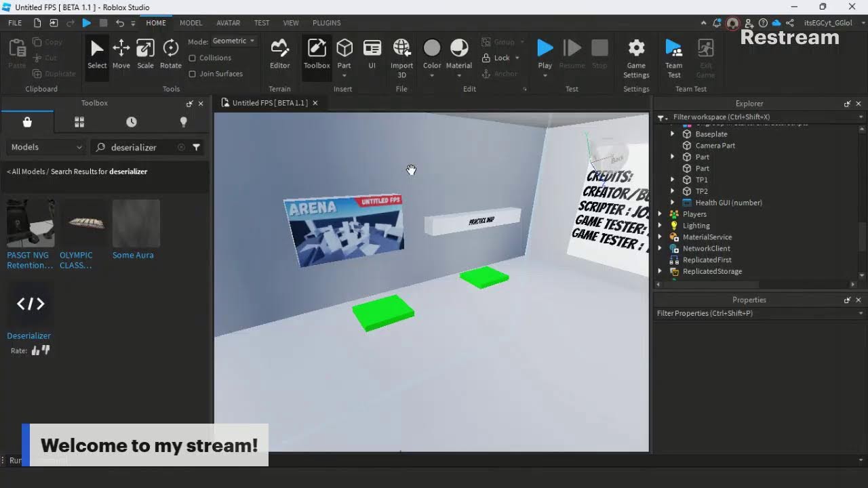Open the Terrain Editor
The width and height of the screenshot is (868, 488).
pyautogui.click(x=280, y=54)
